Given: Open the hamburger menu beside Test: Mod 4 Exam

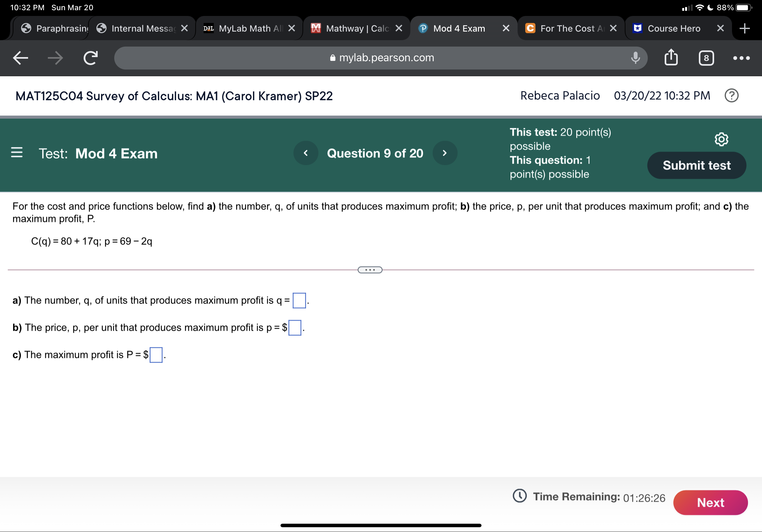Looking at the screenshot, I should click(17, 153).
